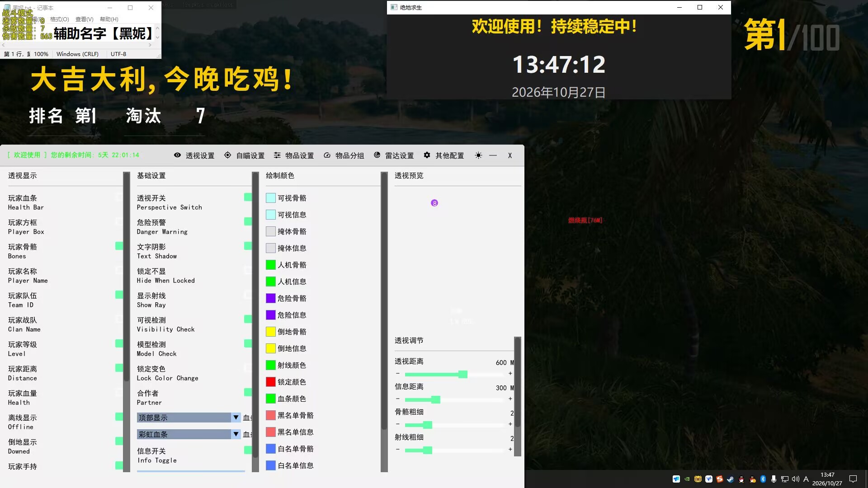Click the 锁定颜色 red color swatch
The image size is (868, 488).
coord(271,382)
